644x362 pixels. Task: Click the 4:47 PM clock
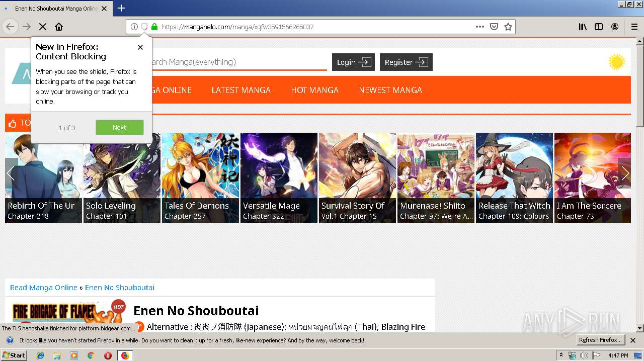[x=618, y=355]
